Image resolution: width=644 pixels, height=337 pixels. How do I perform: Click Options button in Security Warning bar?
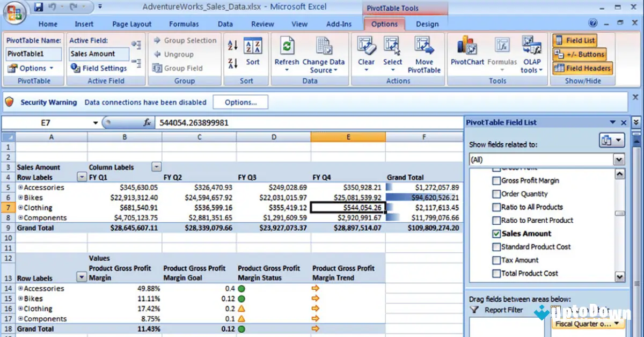click(x=240, y=102)
